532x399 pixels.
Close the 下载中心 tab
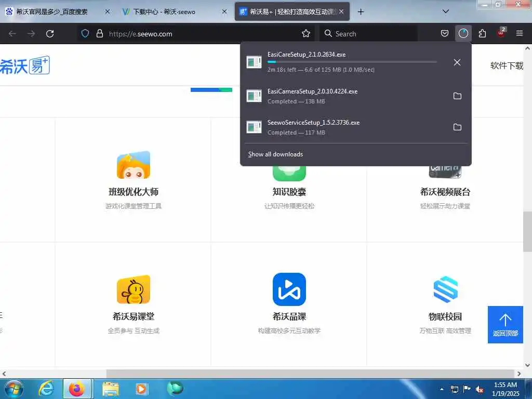coord(224,11)
